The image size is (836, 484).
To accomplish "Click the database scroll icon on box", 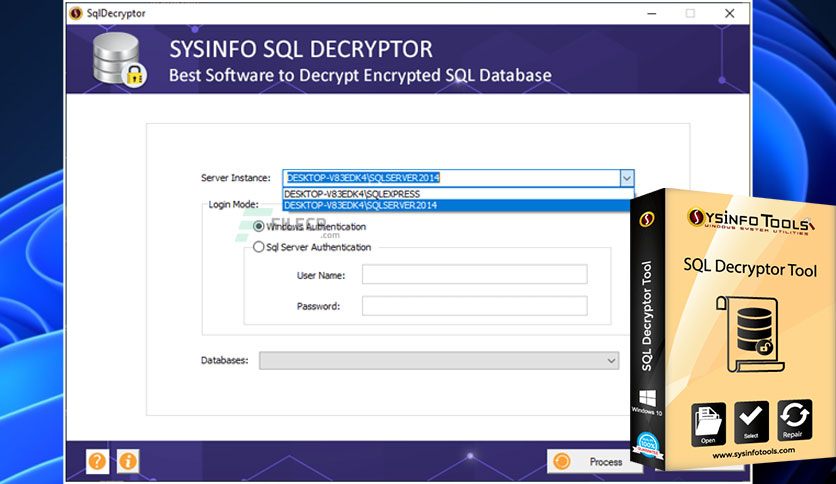I will click(x=750, y=334).
